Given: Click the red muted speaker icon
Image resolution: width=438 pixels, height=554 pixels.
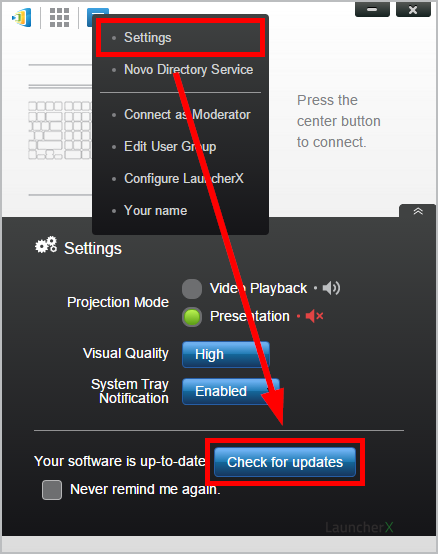Looking at the screenshot, I should (x=314, y=316).
